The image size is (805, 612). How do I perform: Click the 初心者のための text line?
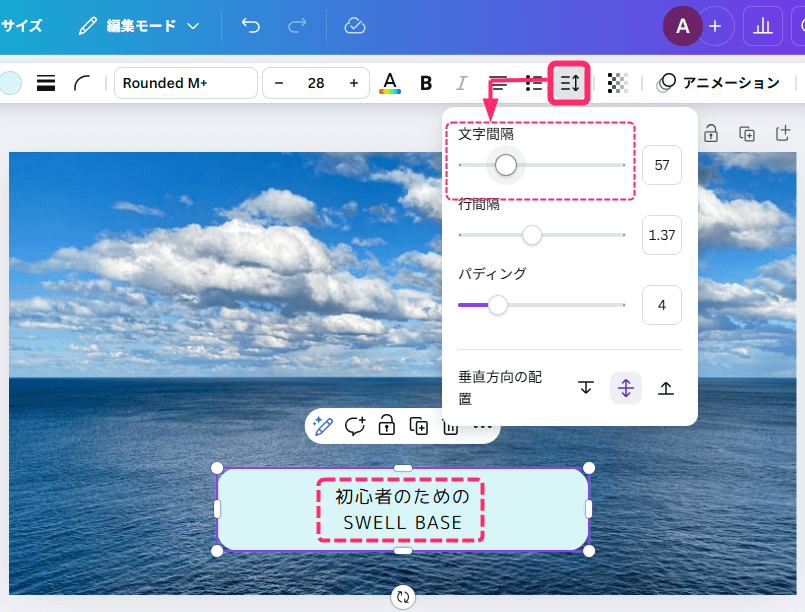pos(402,496)
